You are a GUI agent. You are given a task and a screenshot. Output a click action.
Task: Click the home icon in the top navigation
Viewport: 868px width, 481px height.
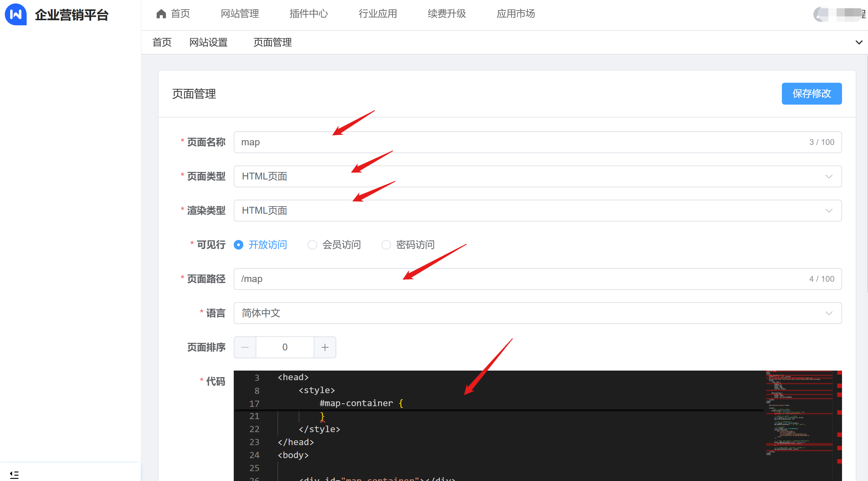pyautogui.click(x=161, y=14)
